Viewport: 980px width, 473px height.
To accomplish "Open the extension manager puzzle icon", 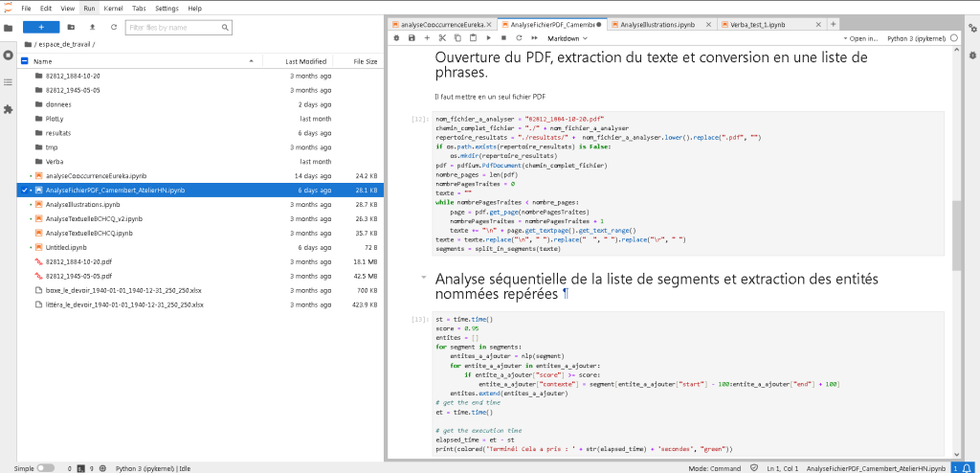I will (9, 109).
